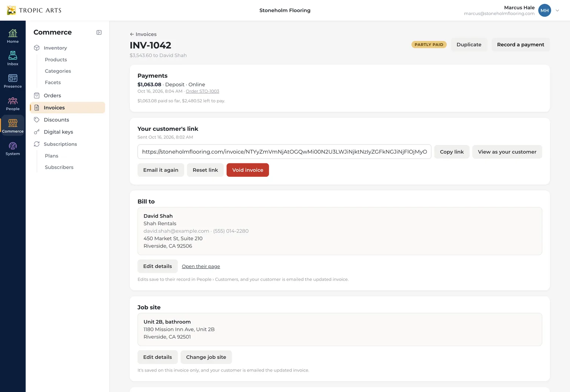Click david.shah@example.com email text
This screenshot has height=392, width=570.
(x=176, y=231)
